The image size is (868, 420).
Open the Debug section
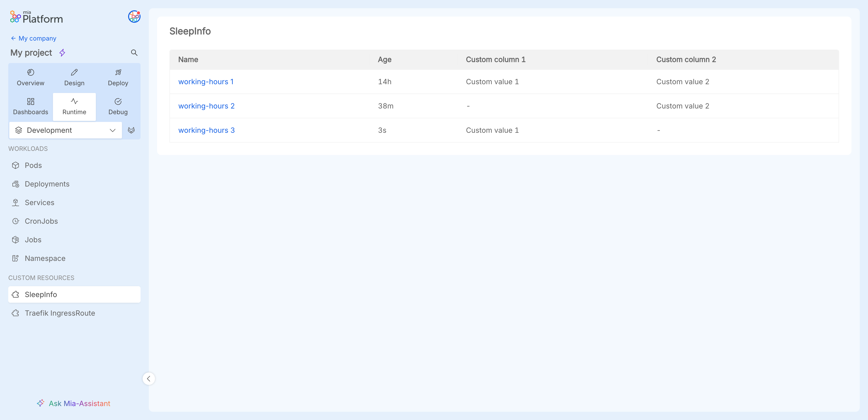[118, 106]
